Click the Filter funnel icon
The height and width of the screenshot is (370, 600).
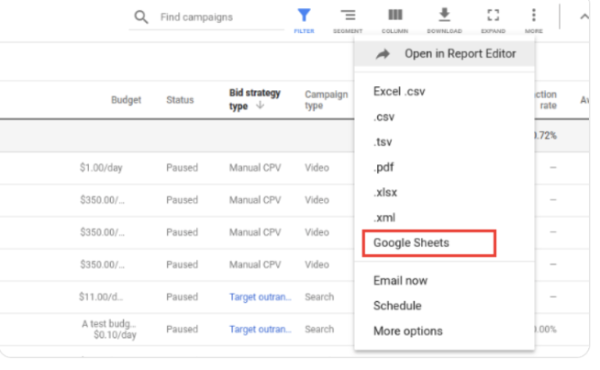tap(304, 15)
